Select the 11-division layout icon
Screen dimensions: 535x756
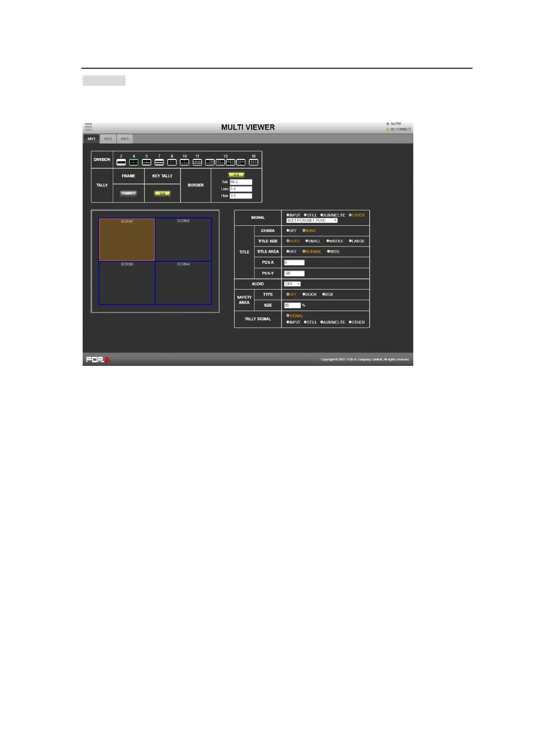(x=197, y=163)
